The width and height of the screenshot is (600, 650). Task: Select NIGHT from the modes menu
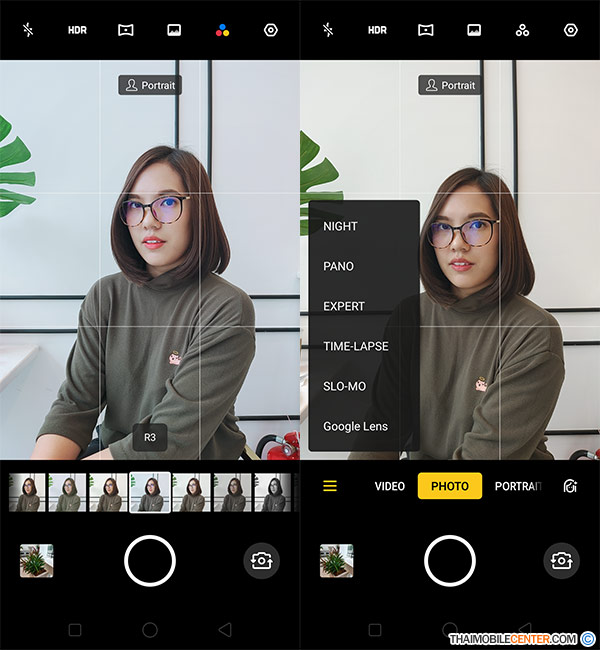coord(340,226)
